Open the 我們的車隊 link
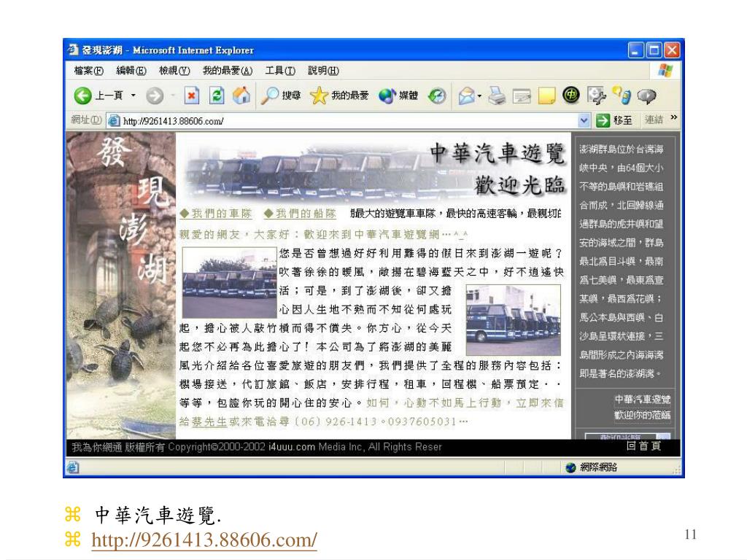The width and height of the screenshot is (747, 560). (x=216, y=214)
